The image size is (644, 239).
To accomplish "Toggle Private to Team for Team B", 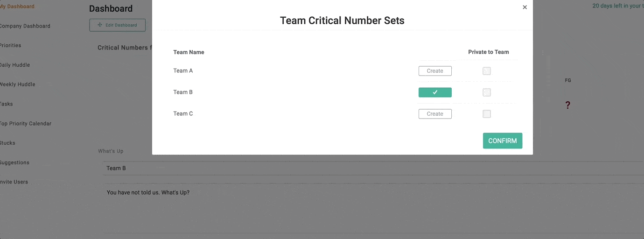I will point(487,92).
